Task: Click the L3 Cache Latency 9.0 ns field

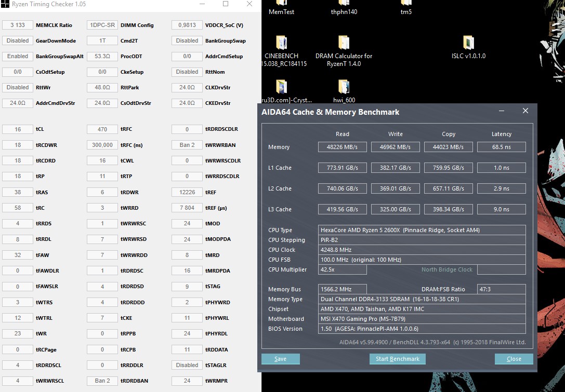Action: (501, 209)
